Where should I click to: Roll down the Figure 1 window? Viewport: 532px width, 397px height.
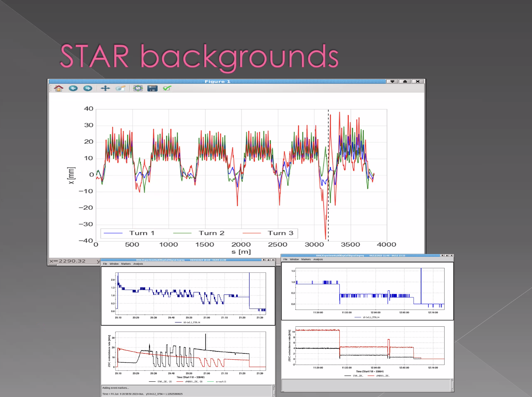tap(392, 81)
